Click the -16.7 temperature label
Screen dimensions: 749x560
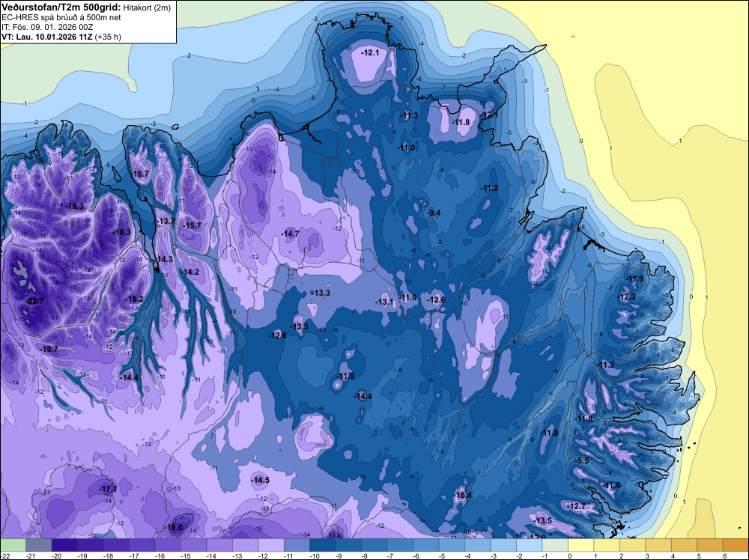49,350
